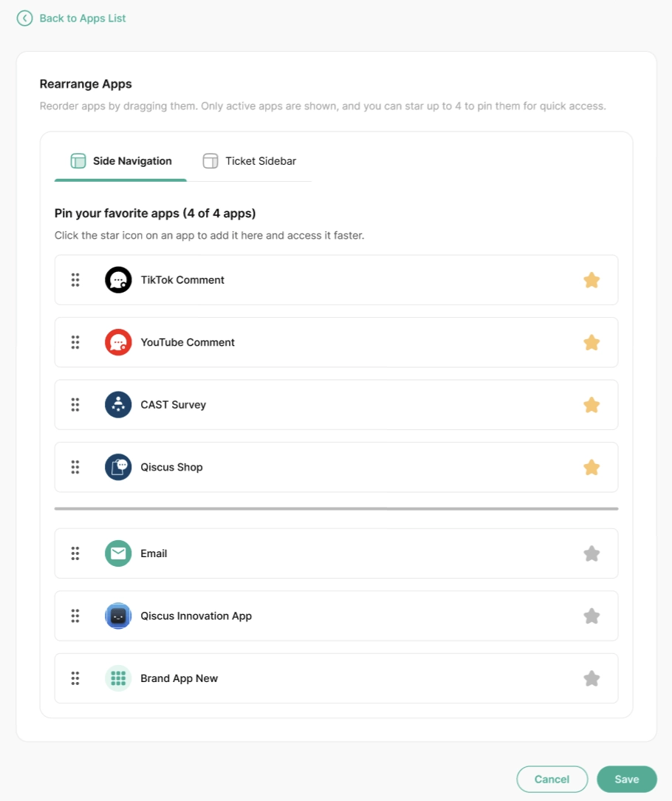The width and height of the screenshot is (672, 801).
Task: Unstar the YouTube Comment app
Action: [592, 342]
